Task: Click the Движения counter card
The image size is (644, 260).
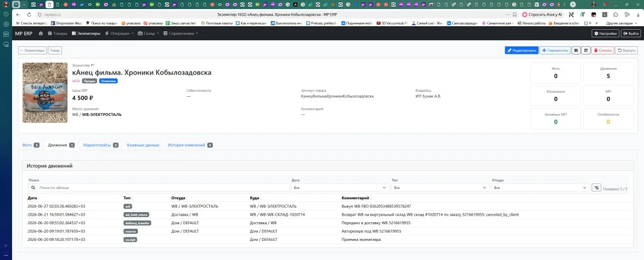Action: (608, 73)
